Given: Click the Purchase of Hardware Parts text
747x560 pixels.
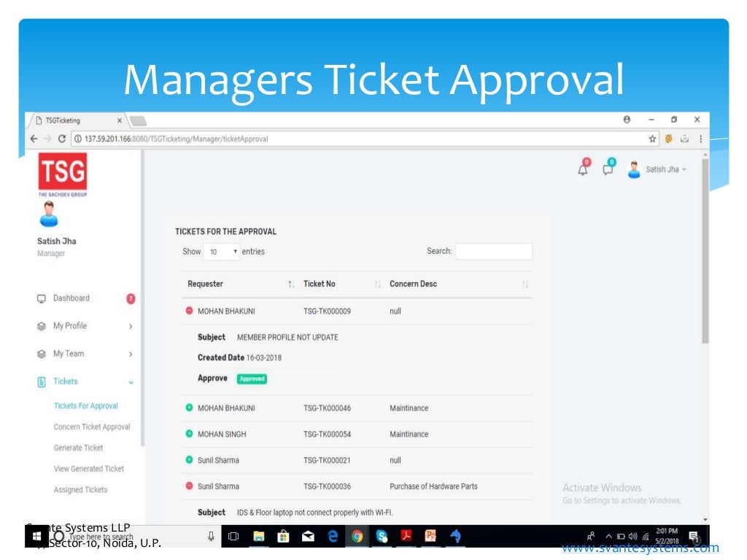Looking at the screenshot, I should click(433, 486).
